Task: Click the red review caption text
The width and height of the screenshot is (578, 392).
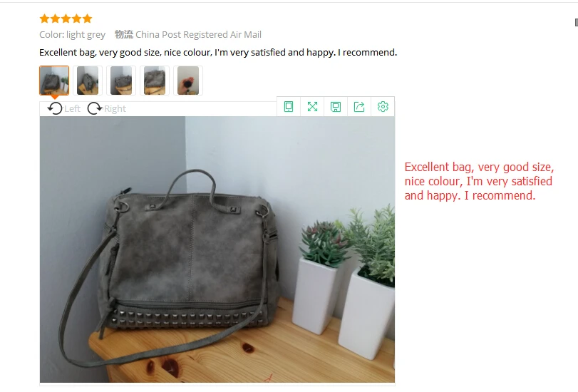Action: click(x=479, y=181)
